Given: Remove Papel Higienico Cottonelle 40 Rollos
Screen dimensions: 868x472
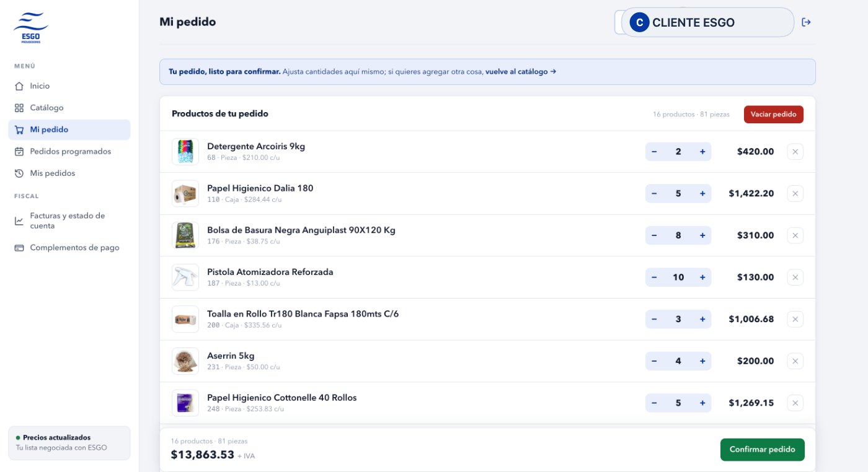Looking at the screenshot, I should pyautogui.click(x=795, y=403).
